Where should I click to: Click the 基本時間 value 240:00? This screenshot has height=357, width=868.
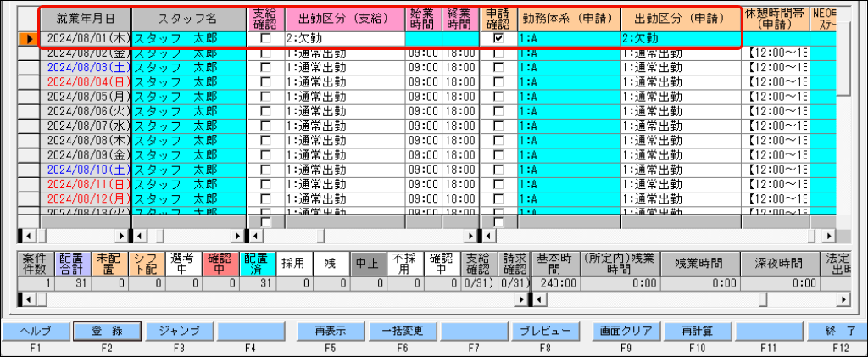click(x=554, y=284)
